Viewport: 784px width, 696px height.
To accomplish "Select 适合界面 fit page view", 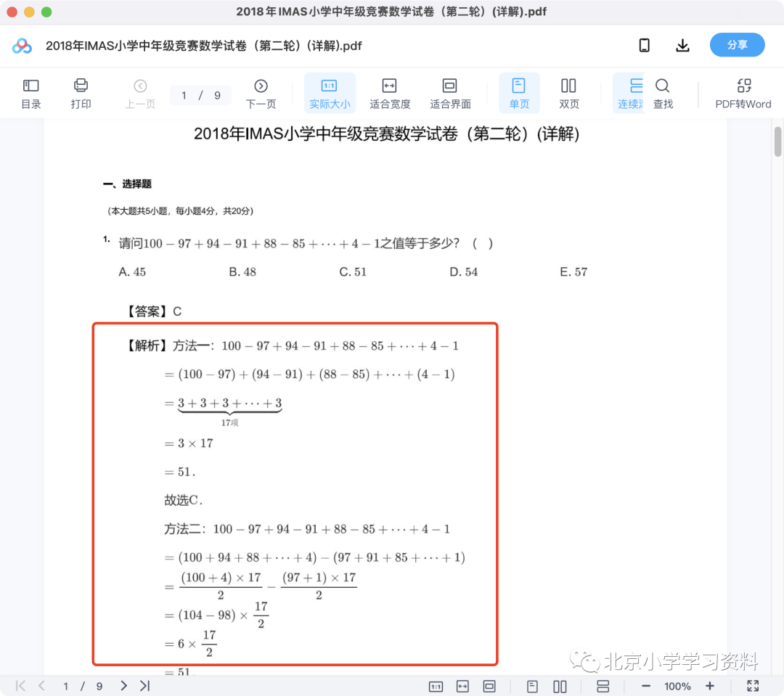I will point(450,94).
